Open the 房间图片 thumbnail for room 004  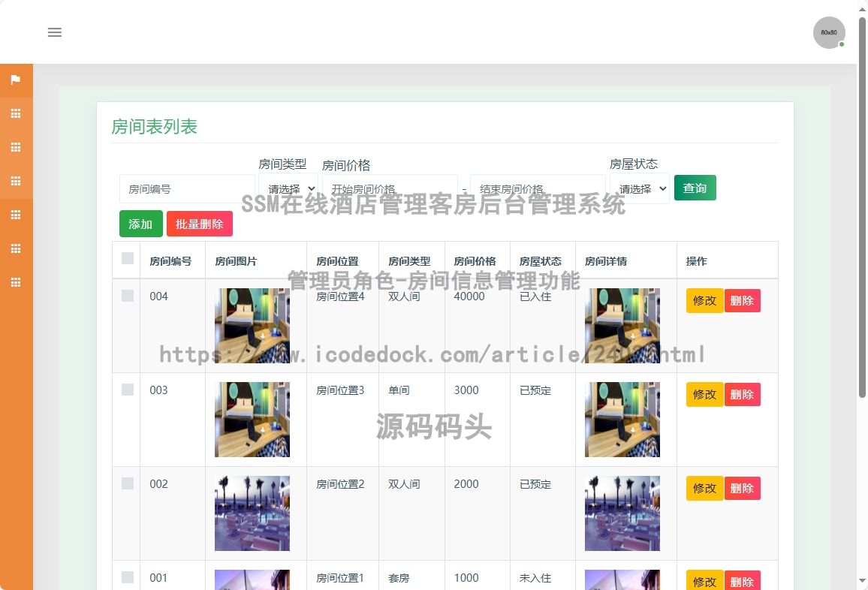[x=252, y=326]
